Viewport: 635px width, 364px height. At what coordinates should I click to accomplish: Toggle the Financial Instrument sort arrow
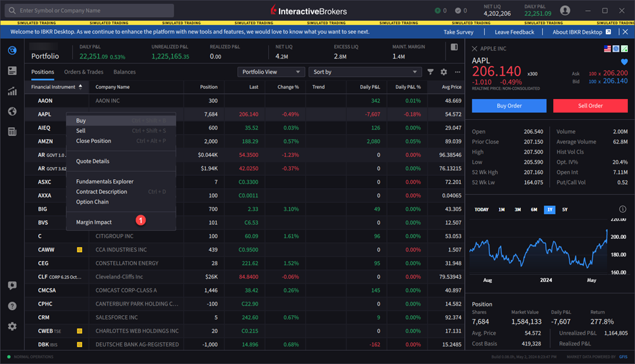(81, 86)
